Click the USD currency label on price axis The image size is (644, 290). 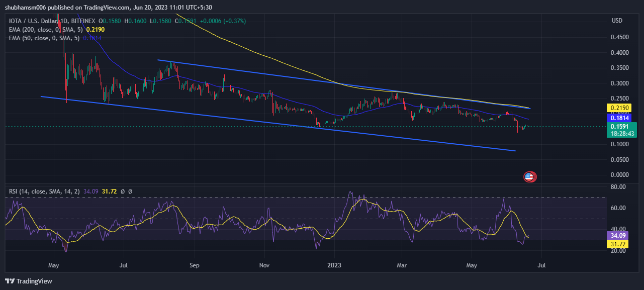tap(617, 21)
